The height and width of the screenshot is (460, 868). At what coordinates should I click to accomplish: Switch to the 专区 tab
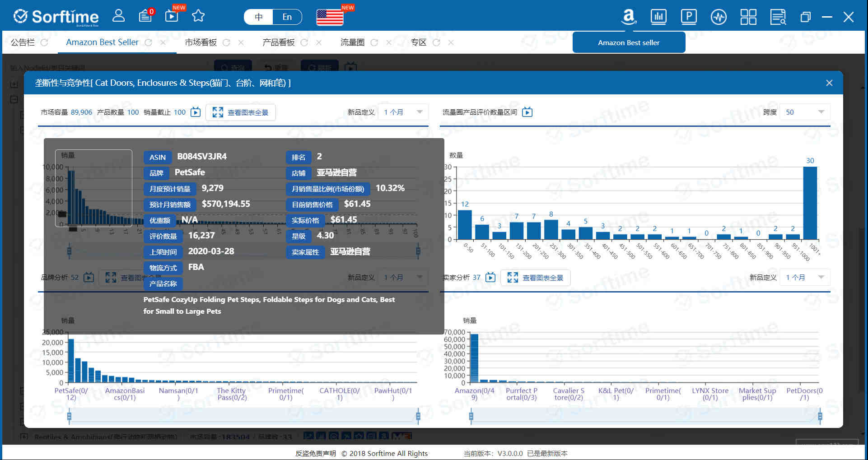pos(419,42)
